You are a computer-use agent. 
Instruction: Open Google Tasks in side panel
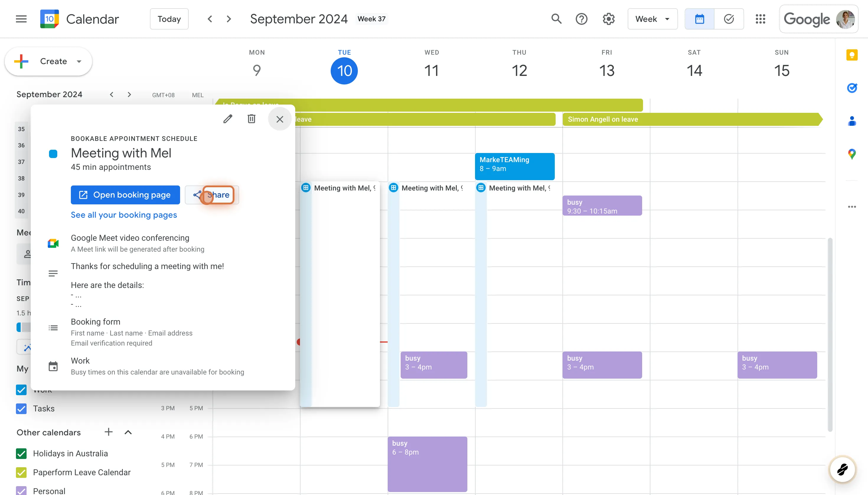[852, 88]
